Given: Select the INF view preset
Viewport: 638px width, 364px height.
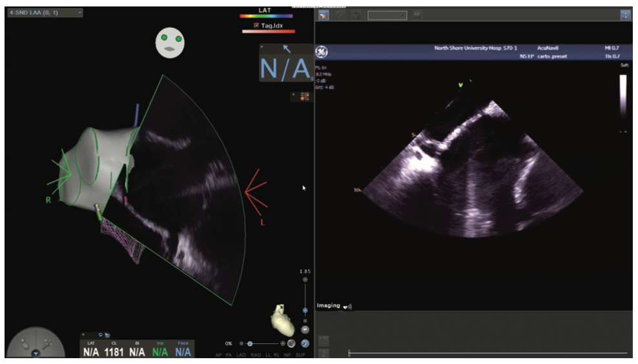Looking at the screenshot, I should coord(287,355).
